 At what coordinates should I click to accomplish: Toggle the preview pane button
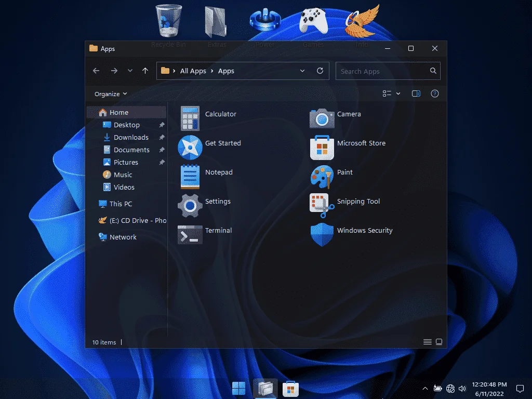pos(416,94)
